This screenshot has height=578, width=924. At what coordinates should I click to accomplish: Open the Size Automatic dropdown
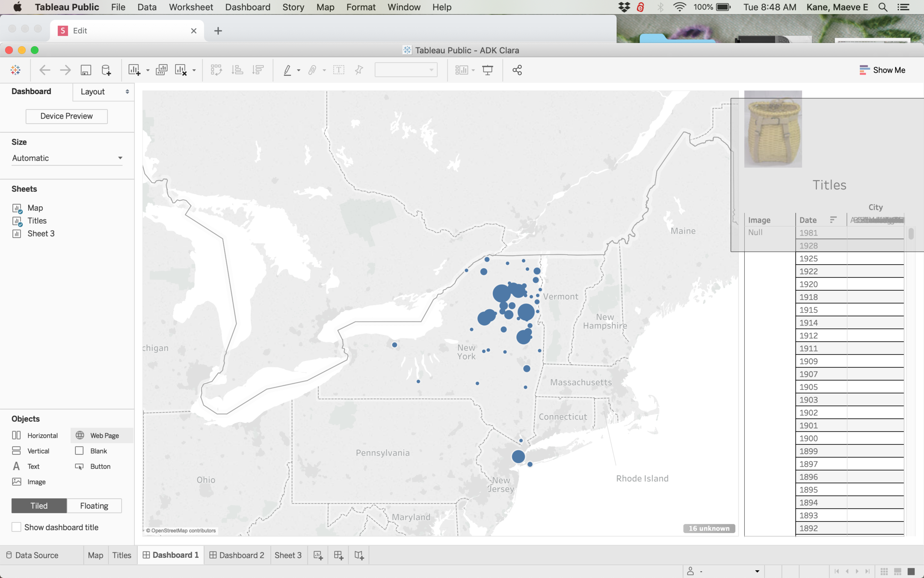pyautogui.click(x=67, y=158)
